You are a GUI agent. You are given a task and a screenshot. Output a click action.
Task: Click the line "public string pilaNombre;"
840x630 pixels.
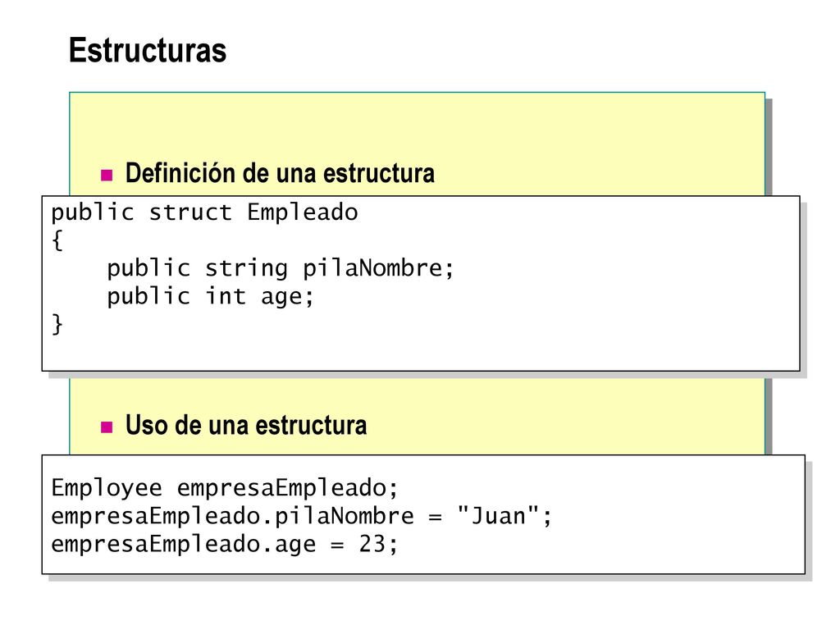coord(281,268)
